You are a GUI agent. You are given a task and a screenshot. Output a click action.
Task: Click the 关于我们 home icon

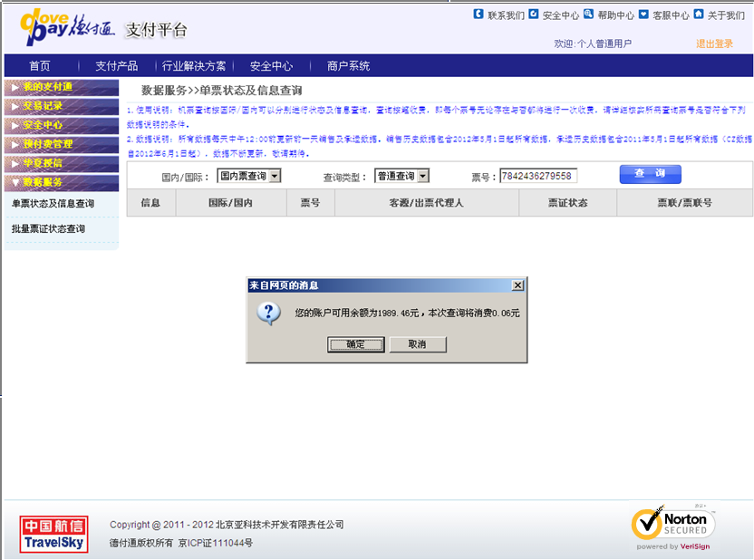pyautogui.click(x=699, y=14)
